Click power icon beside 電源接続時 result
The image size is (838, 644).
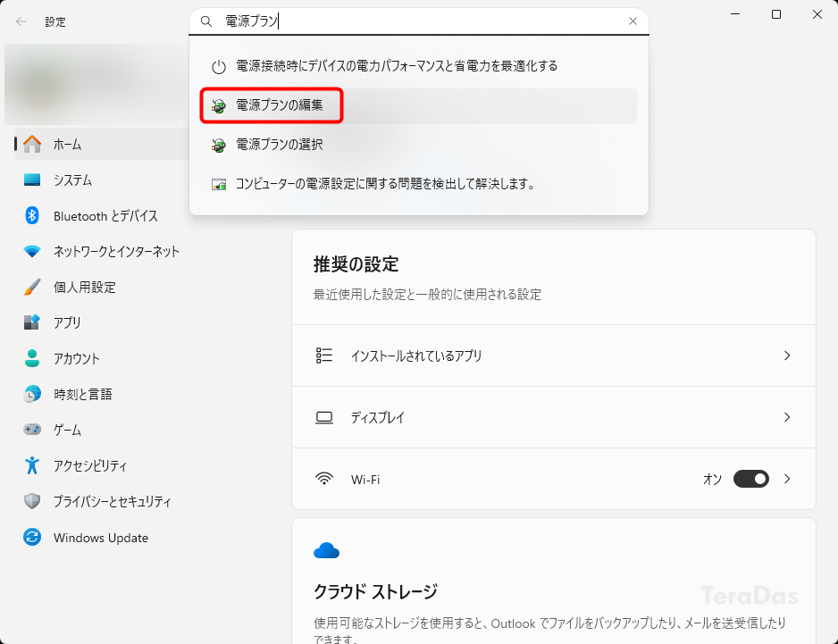pyautogui.click(x=219, y=67)
